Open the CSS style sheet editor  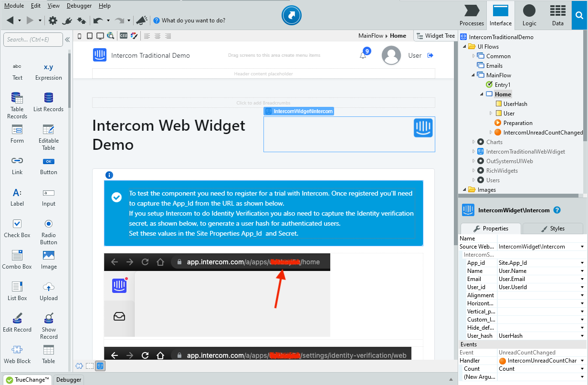point(124,36)
